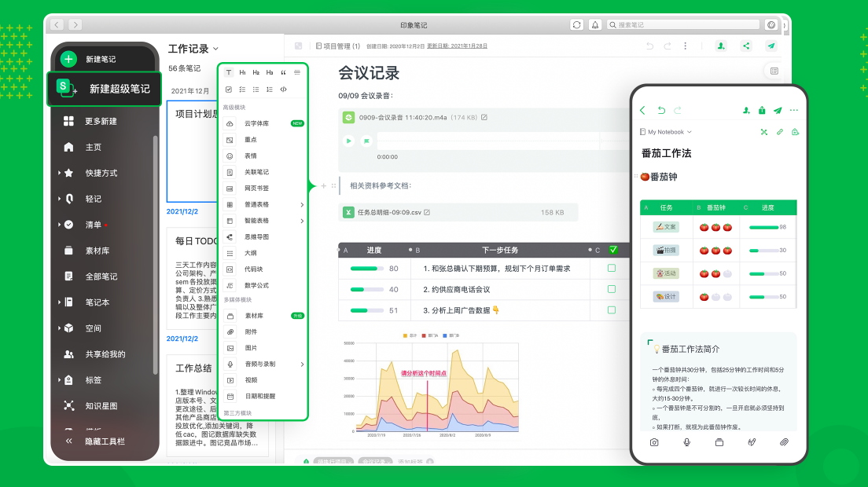The image size is (868, 487).
Task: Insert a bulleted list from the insert panel
Action: pyautogui.click(x=256, y=89)
